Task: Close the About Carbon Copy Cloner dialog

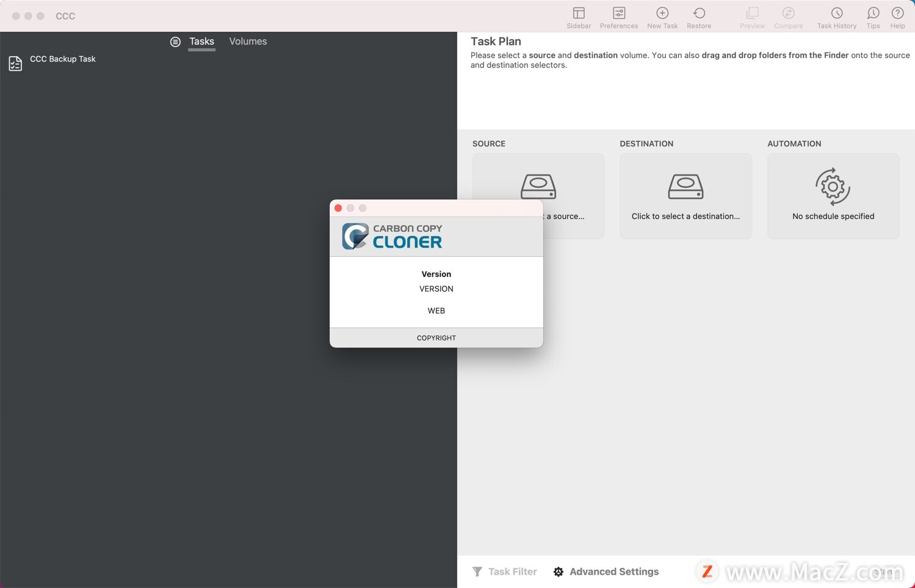Action: coord(338,208)
